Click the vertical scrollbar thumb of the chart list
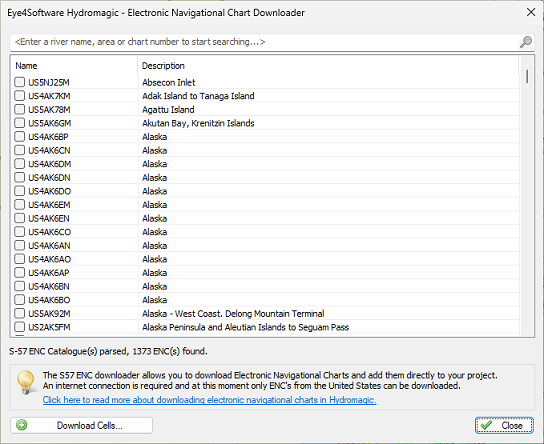The image size is (544, 444). pyautogui.click(x=527, y=76)
